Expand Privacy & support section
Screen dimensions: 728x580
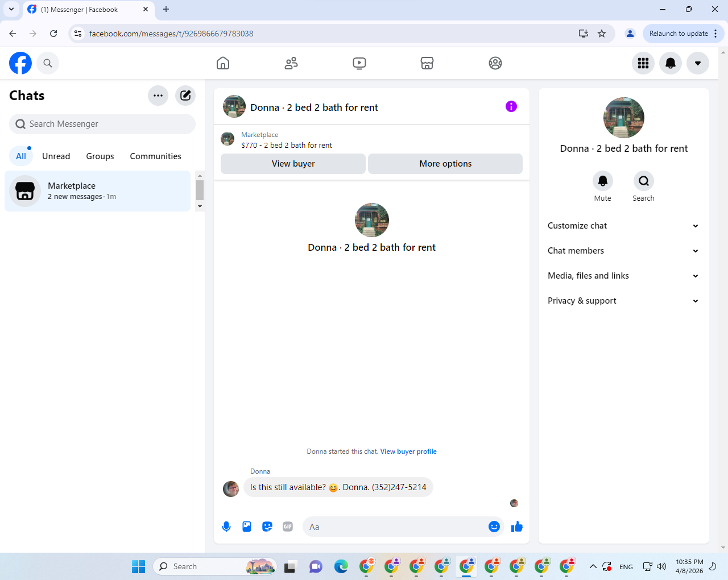coord(624,301)
